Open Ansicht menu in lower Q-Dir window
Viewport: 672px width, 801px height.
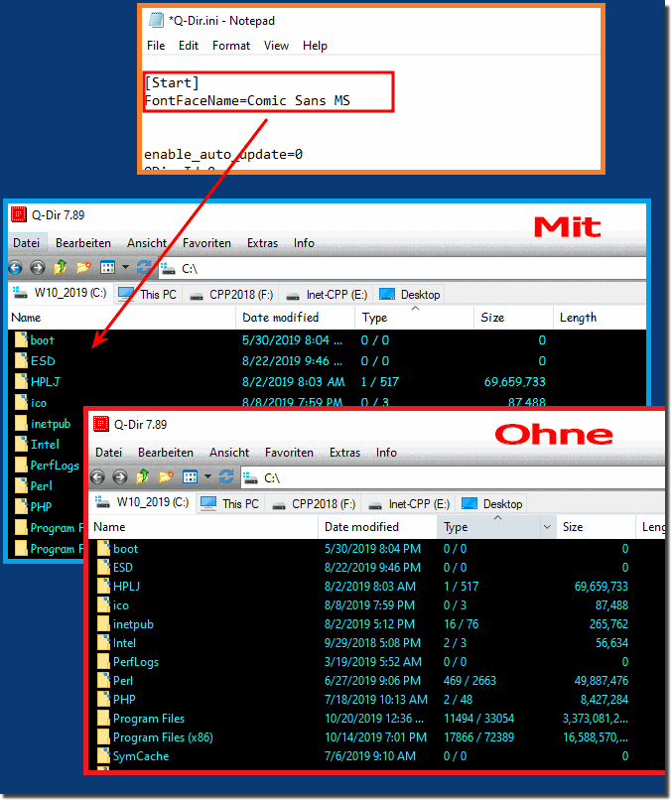(229, 453)
